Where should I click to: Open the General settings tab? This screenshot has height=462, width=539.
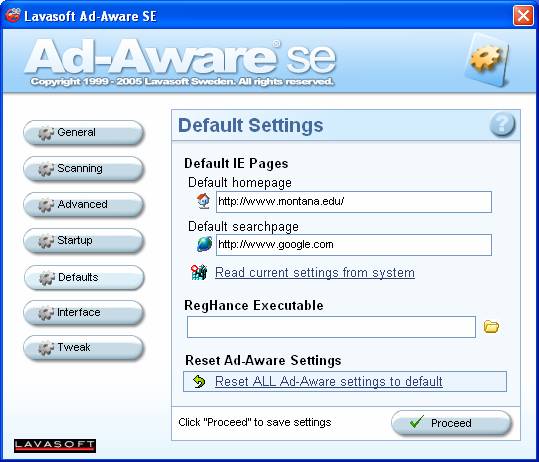tap(84, 132)
